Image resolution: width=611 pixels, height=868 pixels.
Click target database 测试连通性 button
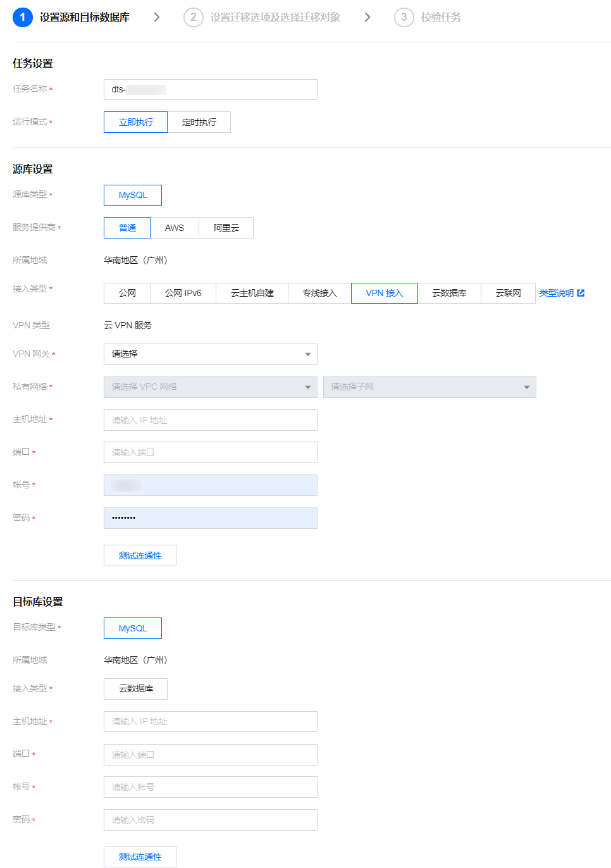(x=140, y=857)
